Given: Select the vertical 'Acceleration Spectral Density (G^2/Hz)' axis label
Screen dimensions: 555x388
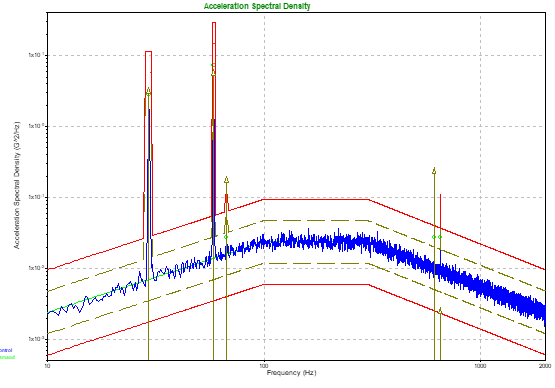Looking at the screenshot, I should point(17,185).
